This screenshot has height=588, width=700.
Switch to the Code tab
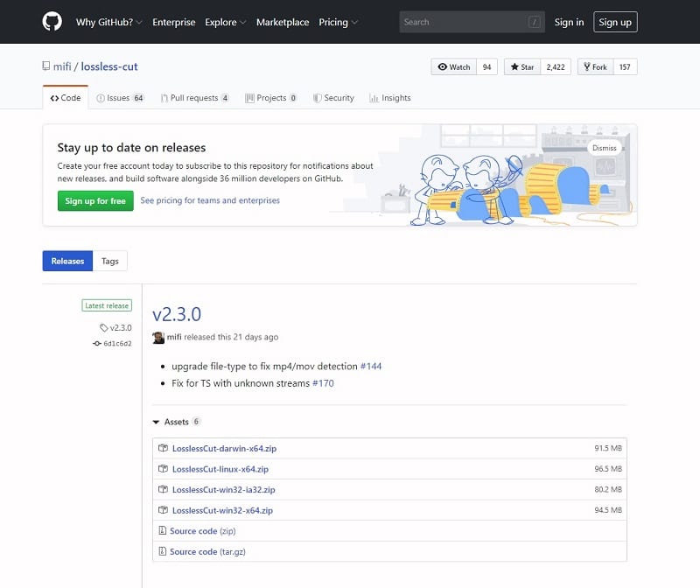(x=66, y=98)
